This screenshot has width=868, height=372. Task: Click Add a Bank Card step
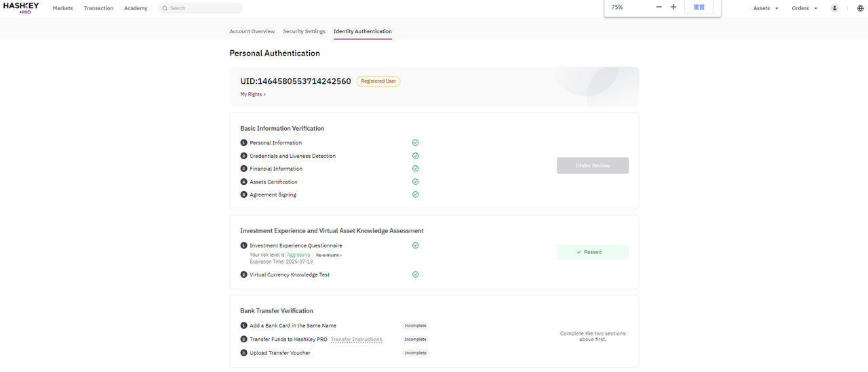click(x=293, y=326)
